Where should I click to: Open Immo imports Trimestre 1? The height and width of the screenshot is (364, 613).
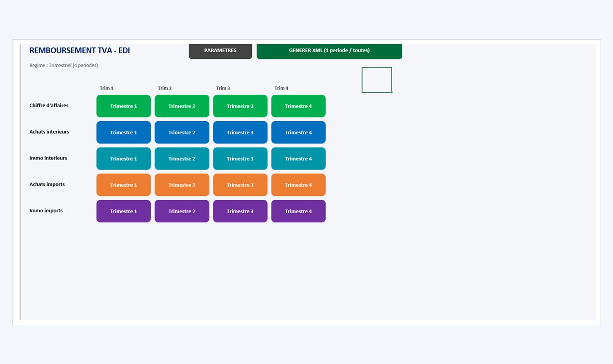click(124, 211)
